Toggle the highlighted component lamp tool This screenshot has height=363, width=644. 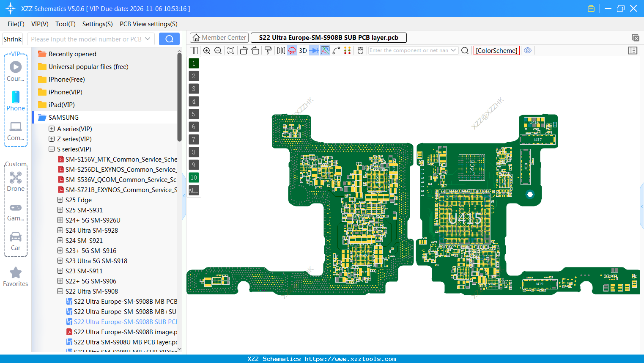[x=292, y=50]
